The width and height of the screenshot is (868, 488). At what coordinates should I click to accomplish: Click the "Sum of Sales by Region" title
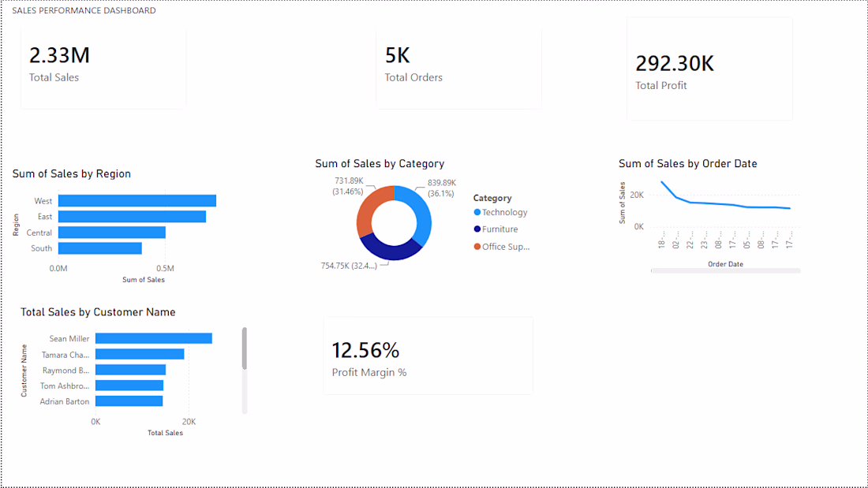tap(71, 173)
